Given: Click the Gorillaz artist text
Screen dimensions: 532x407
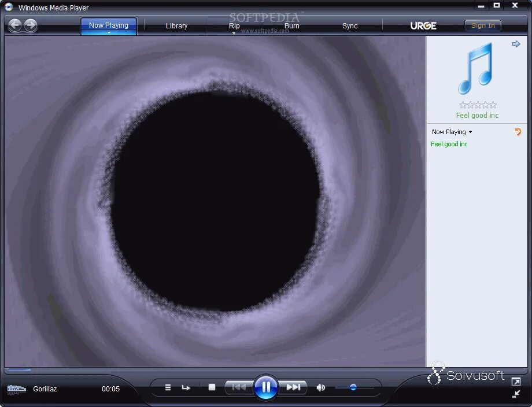Looking at the screenshot, I should tap(45, 389).
